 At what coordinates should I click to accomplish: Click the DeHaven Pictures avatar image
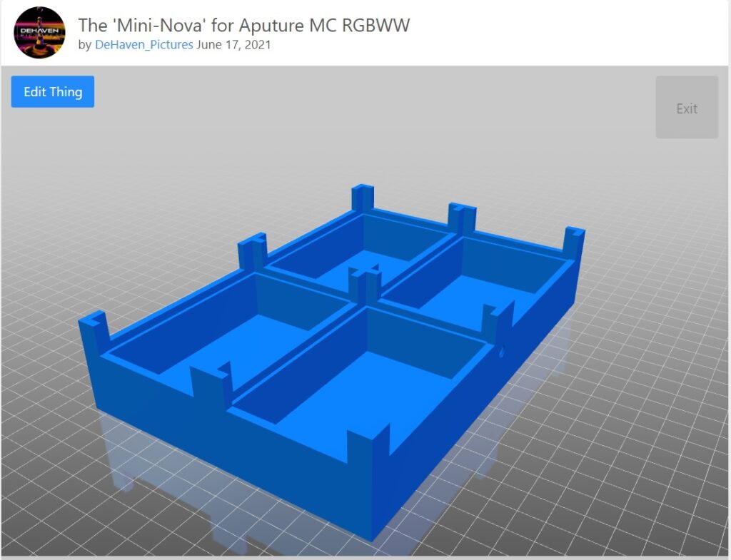coord(40,33)
